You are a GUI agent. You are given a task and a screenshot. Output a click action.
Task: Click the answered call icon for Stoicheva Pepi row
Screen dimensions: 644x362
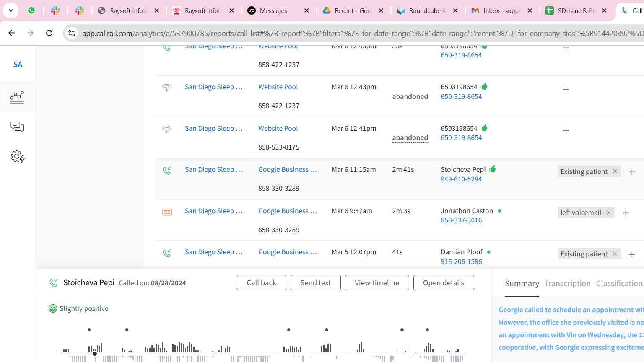point(167,171)
